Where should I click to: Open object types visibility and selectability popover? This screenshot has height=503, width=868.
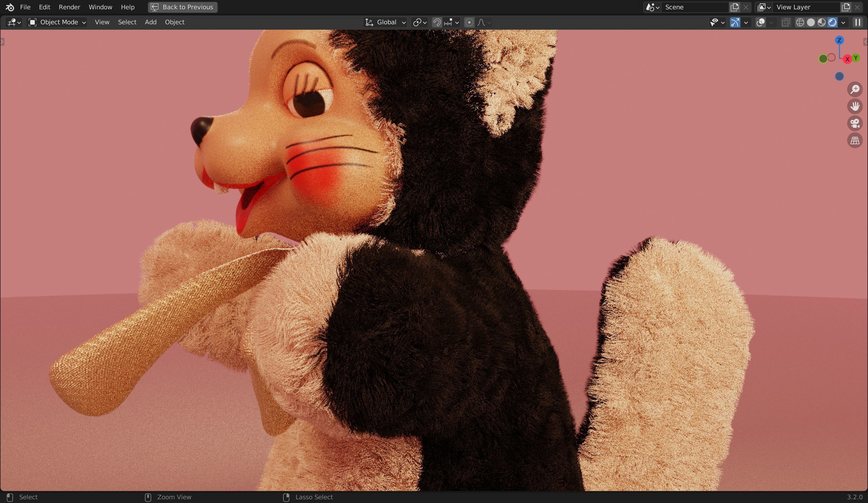[717, 22]
